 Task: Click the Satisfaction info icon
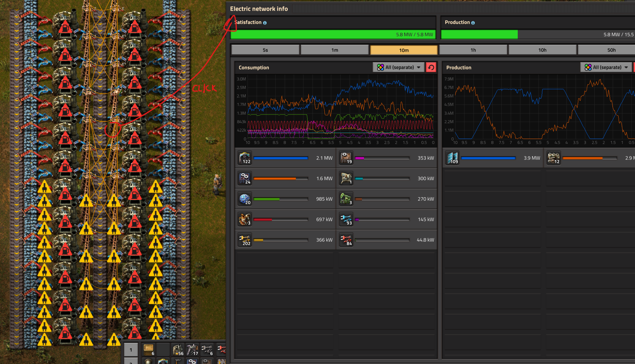click(x=265, y=23)
